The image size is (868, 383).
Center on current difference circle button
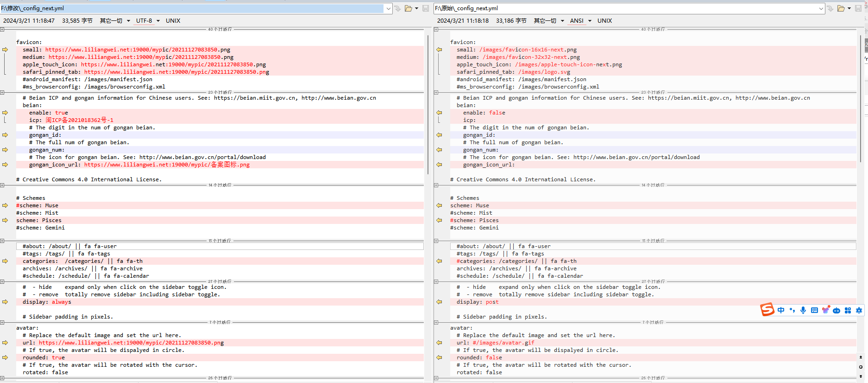point(861,367)
